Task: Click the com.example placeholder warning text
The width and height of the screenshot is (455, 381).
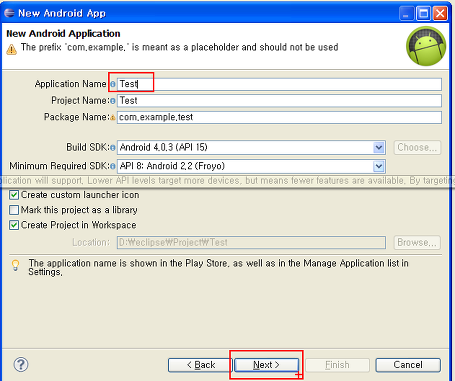Action: [179, 47]
